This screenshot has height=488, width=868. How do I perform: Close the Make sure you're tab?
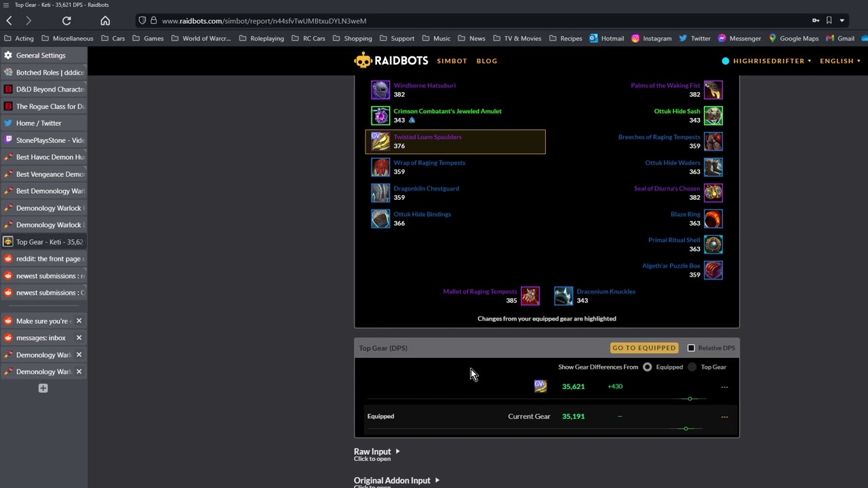(x=79, y=321)
